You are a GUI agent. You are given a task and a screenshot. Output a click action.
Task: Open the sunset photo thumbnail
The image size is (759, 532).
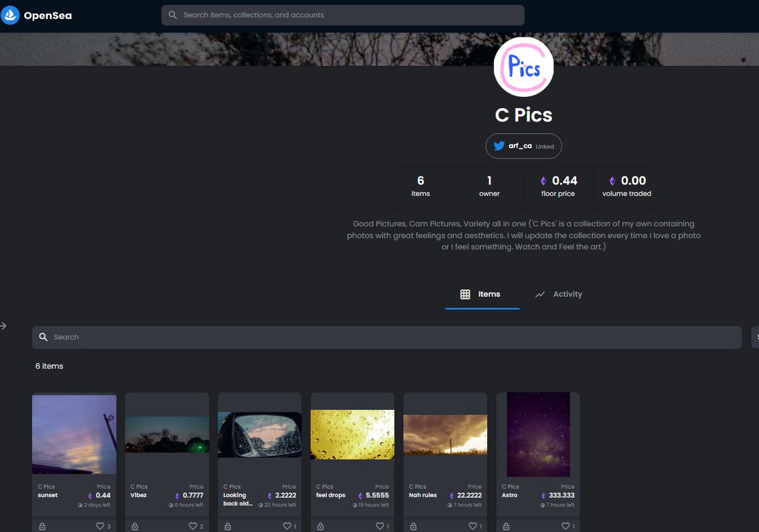[x=74, y=434]
